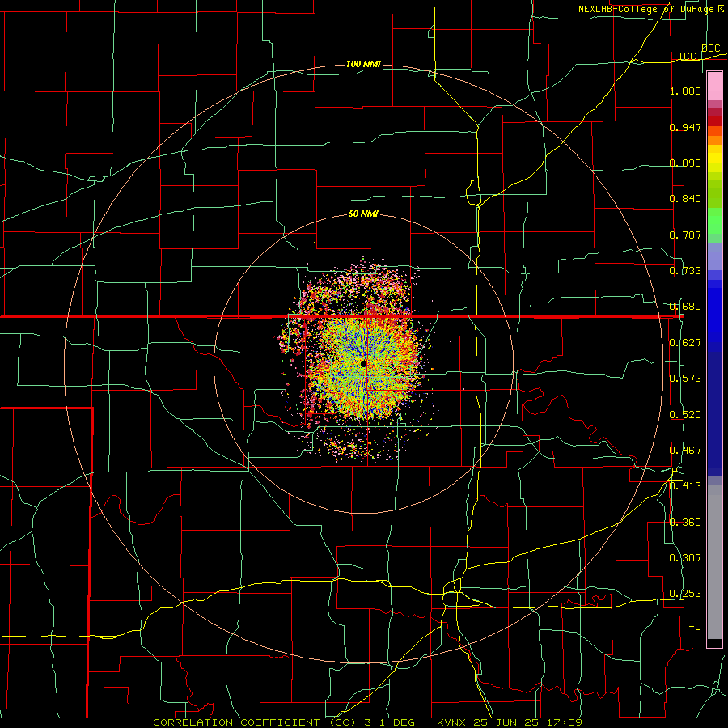Click the 0.467 scale value

[x=685, y=451]
